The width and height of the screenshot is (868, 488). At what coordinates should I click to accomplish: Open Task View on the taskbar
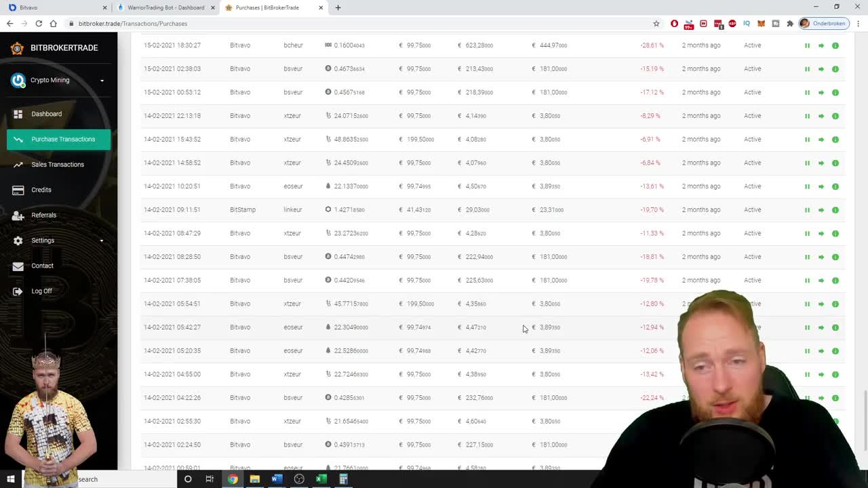point(210,479)
